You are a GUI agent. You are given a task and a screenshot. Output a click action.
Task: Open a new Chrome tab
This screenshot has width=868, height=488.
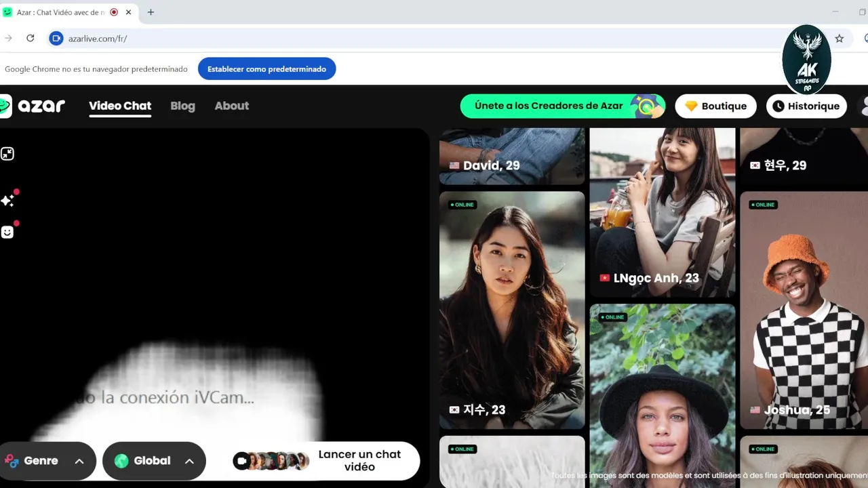[x=151, y=12]
